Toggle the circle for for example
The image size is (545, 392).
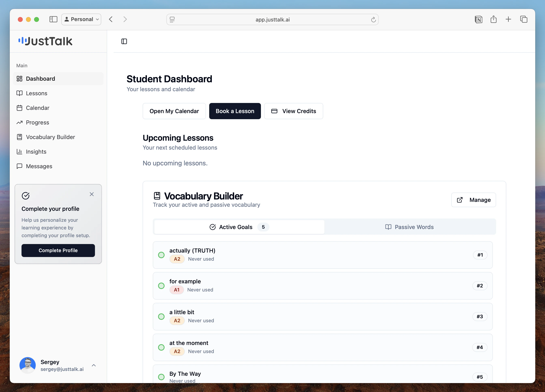coord(161,286)
